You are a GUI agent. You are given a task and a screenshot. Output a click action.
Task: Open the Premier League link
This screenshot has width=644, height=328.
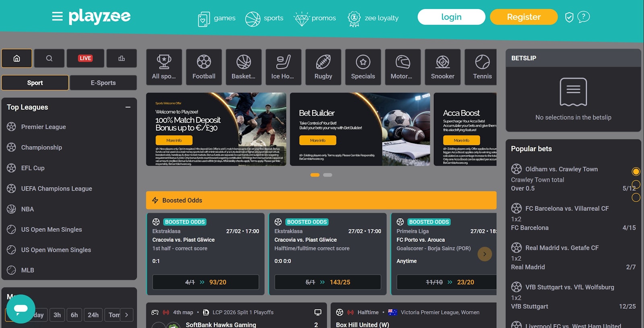43,127
